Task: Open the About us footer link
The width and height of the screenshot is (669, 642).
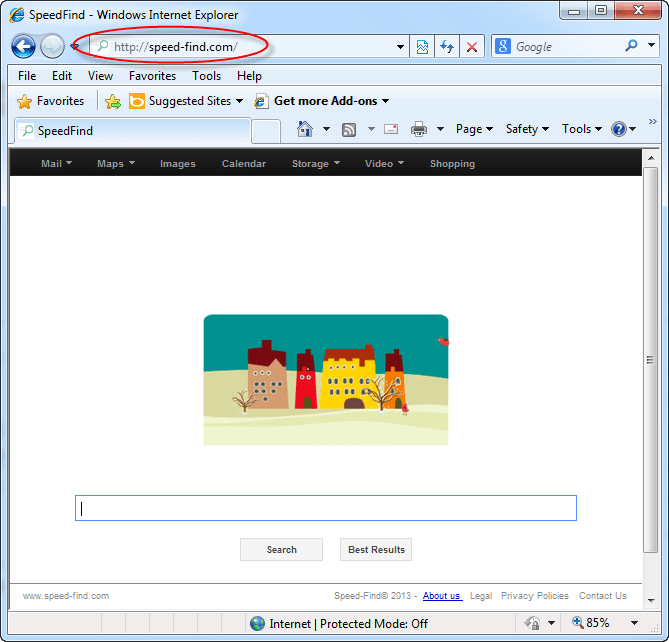Action: [x=442, y=596]
